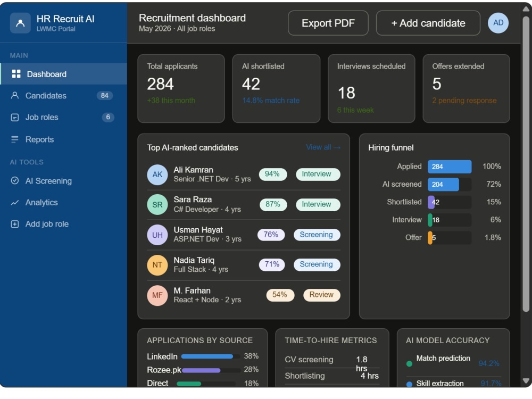Click the Interviews scheduled card

[371, 88]
